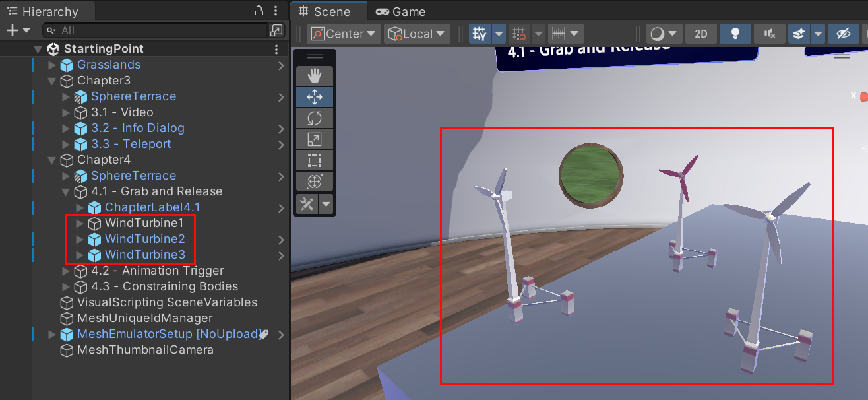The height and width of the screenshot is (400, 868).
Task: Expand the 3.1 - Video object
Action: click(x=66, y=112)
